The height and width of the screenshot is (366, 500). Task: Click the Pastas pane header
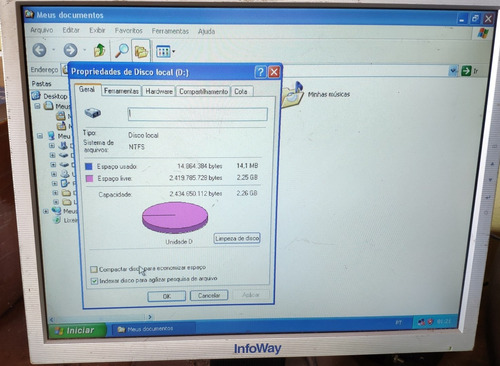pos(42,84)
